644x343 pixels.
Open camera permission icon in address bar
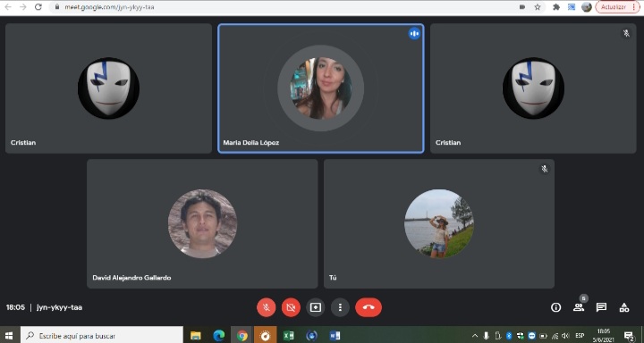click(x=522, y=7)
